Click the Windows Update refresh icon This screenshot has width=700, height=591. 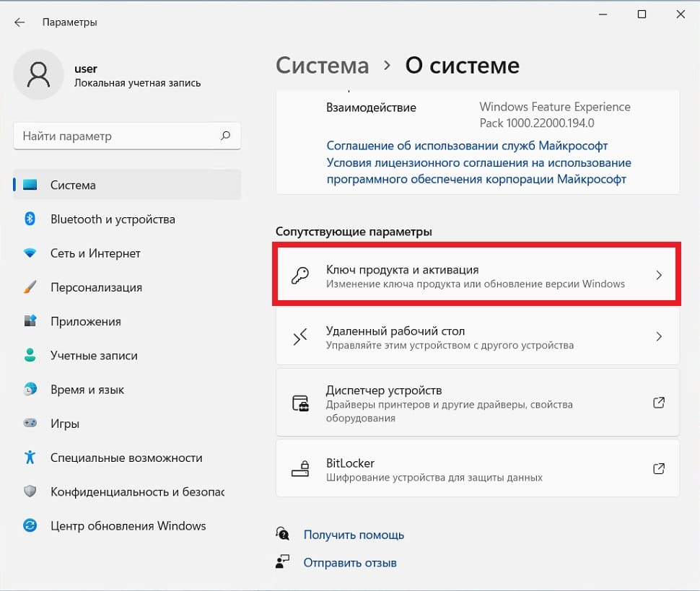pos(30,525)
